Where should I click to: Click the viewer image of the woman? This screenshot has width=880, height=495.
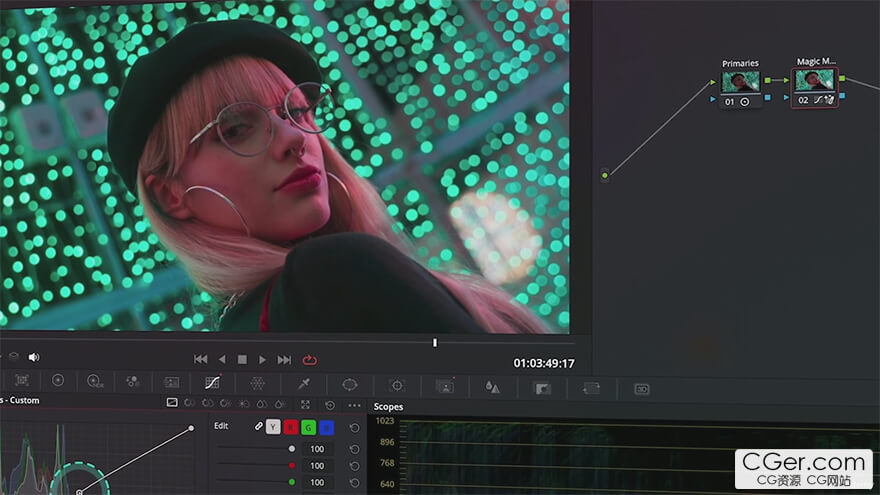coord(285,166)
